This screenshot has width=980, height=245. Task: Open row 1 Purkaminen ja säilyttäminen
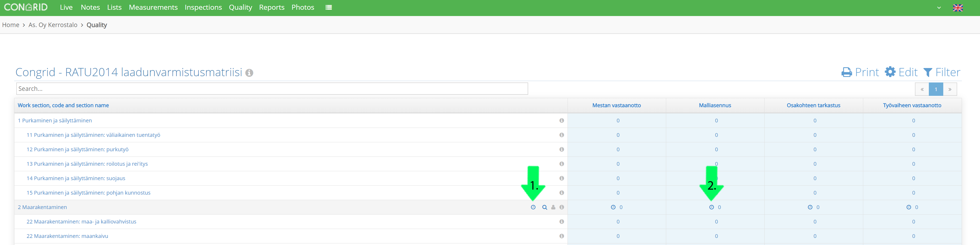click(x=55, y=121)
